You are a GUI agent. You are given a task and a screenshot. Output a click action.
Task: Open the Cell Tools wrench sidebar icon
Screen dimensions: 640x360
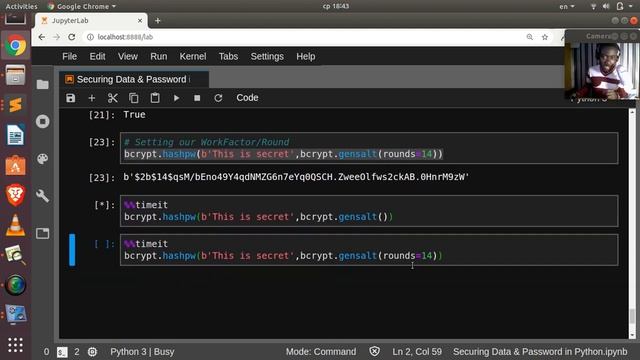42,196
